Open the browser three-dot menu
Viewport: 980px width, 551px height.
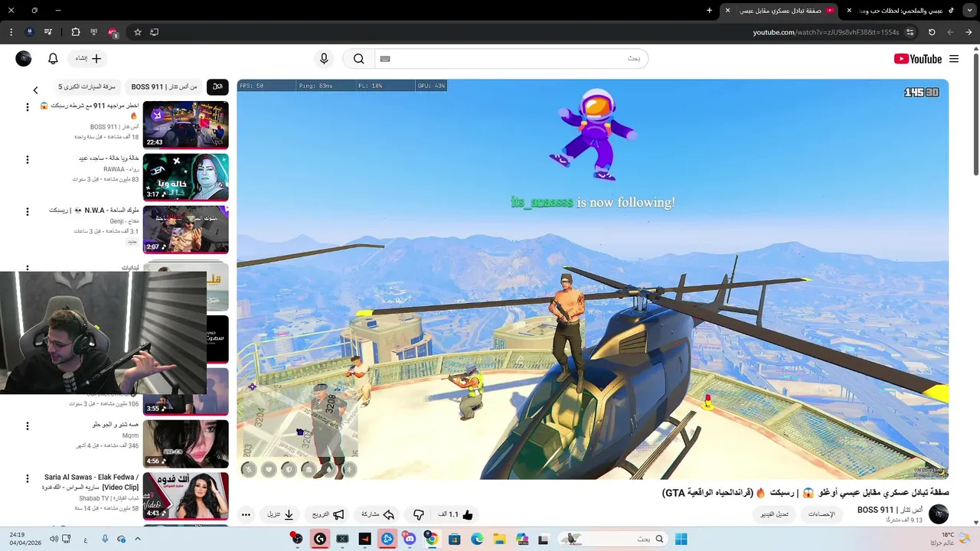click(x=11, y=32)
